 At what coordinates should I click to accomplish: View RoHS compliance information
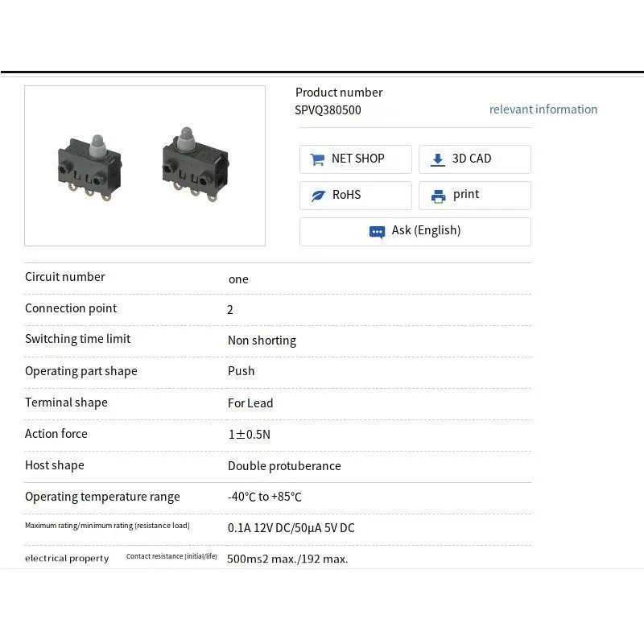(x=356, y=196)
